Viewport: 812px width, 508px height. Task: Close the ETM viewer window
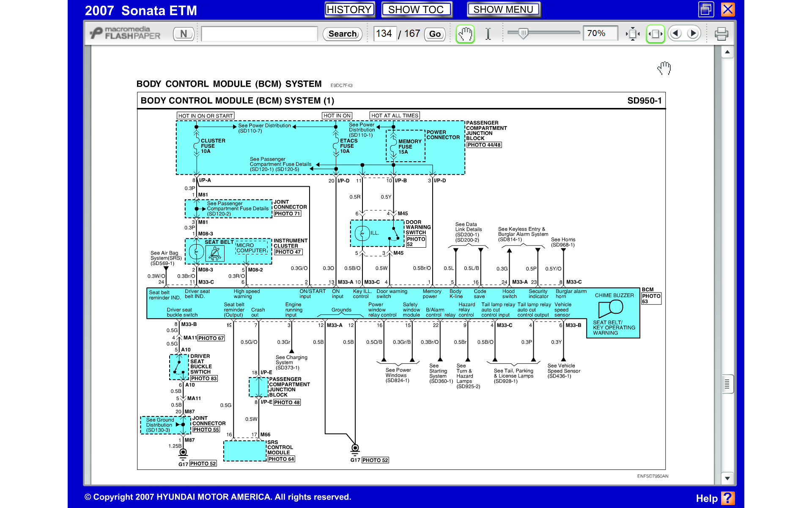(728, 9)
